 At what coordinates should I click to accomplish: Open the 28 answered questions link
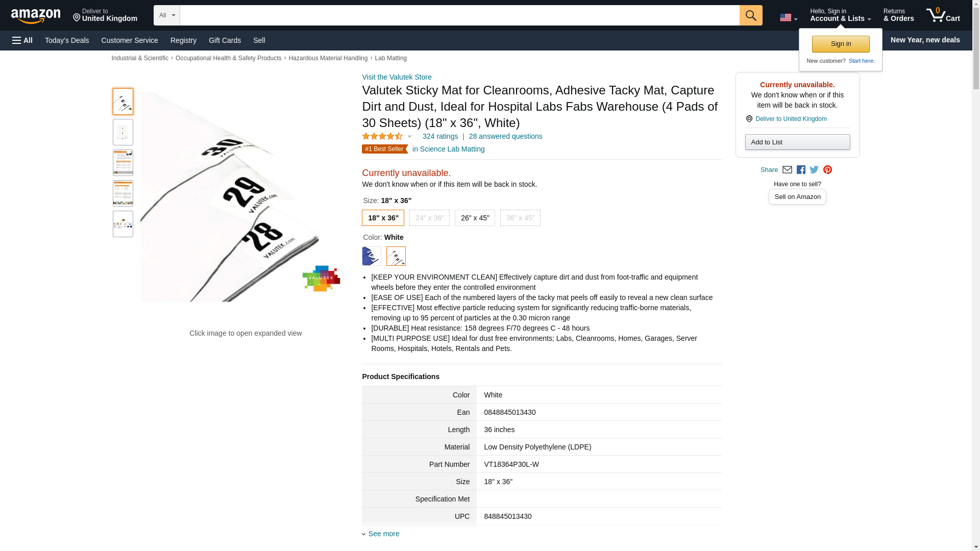point(505,136)
